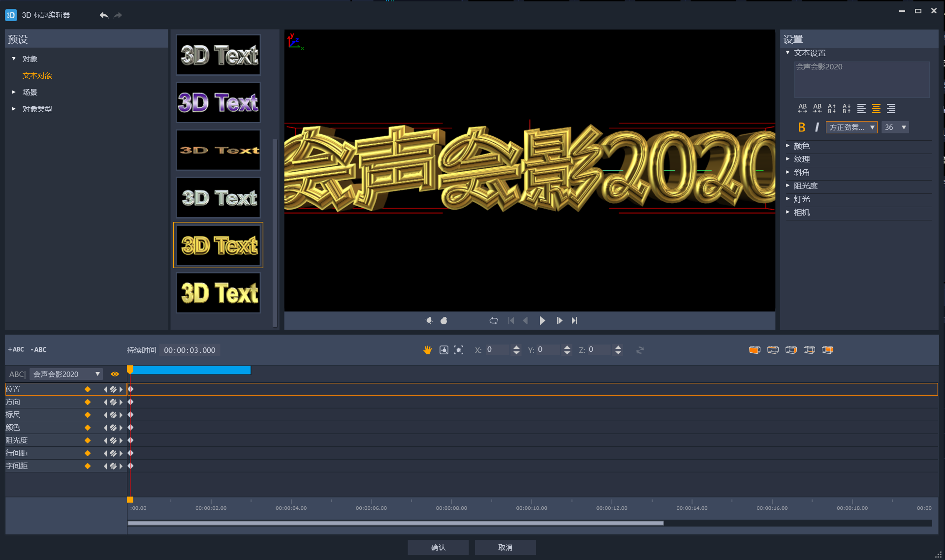Select the second cube view icon
The image size is (945, 560).
[773, 350]
